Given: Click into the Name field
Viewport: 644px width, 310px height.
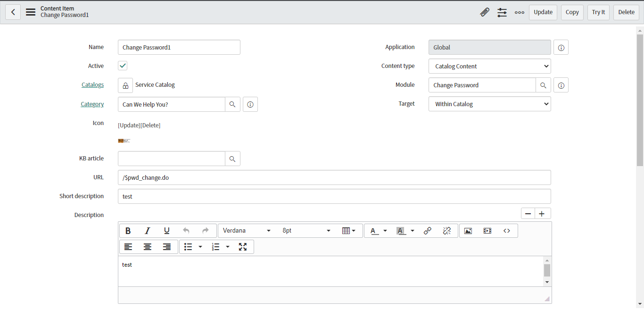Looking at the screenshot, I should point(179,47).
